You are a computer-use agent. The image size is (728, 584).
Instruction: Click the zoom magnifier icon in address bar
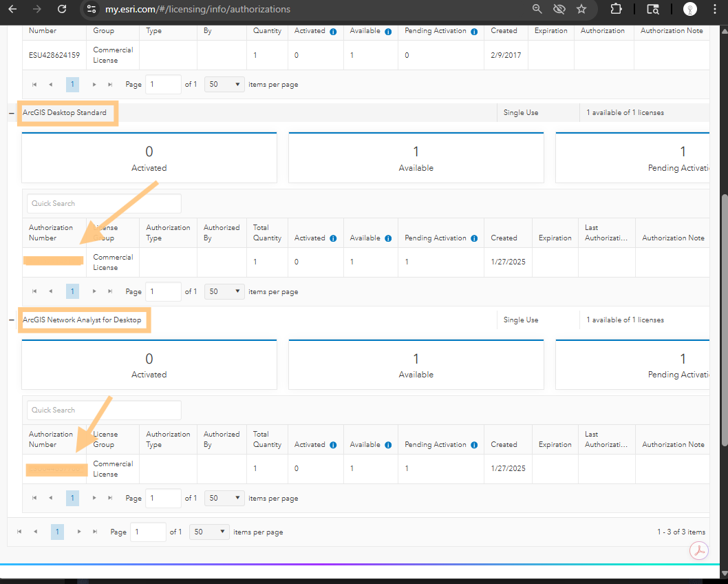click(537, 10)
